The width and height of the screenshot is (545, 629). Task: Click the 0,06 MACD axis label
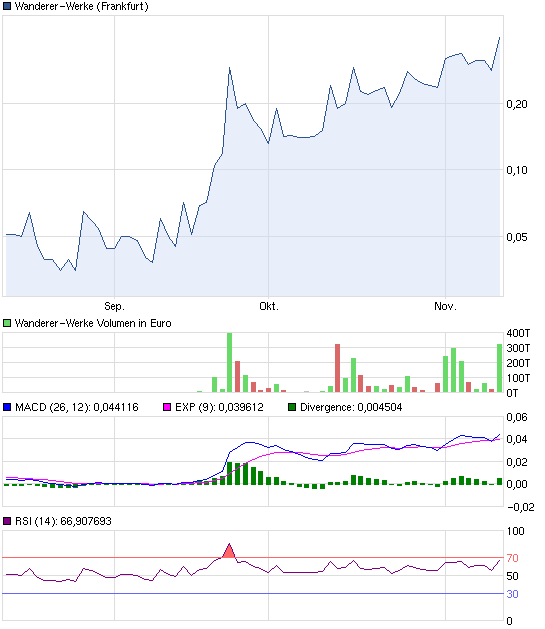coord(517,418)
